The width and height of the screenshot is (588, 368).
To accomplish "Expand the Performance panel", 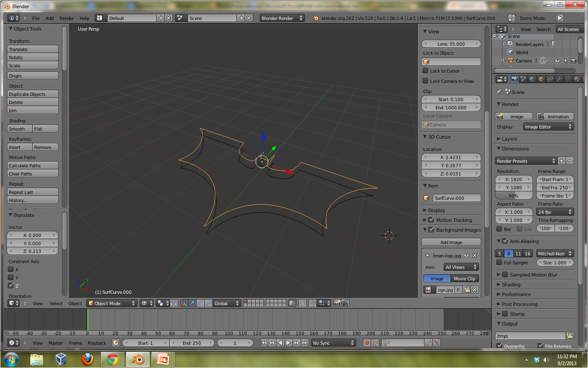I will [x=516, y=294].
